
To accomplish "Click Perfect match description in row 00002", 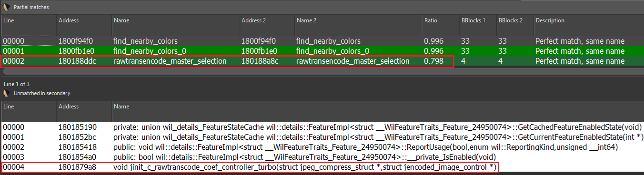I will (x=580, y=61).
